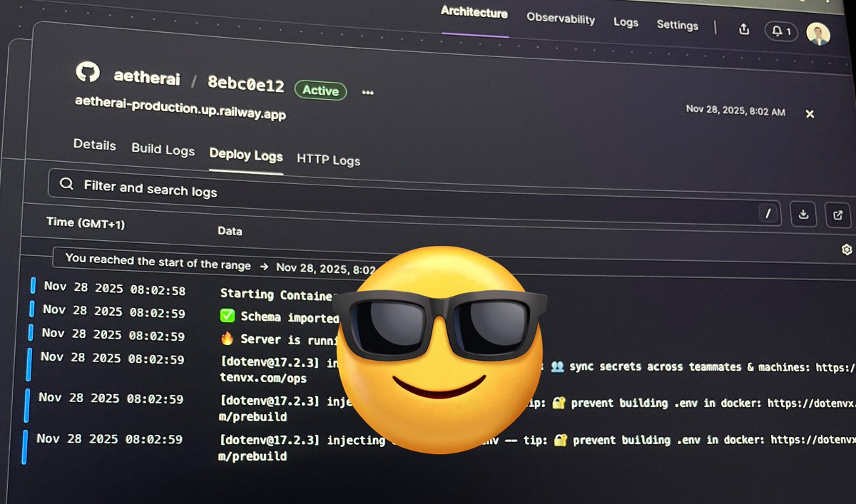Click the GitHub logo next to aetherai
856x504 pixels.
pos(88,73)
